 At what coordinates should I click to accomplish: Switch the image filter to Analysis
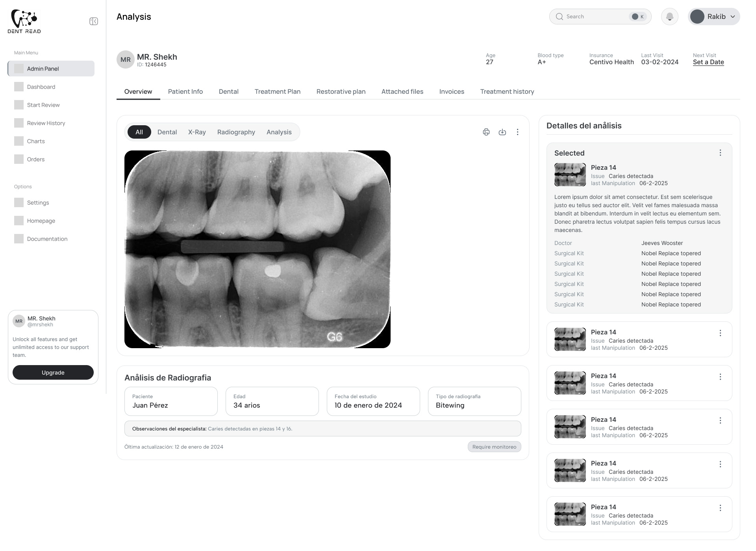coord(279,132)
